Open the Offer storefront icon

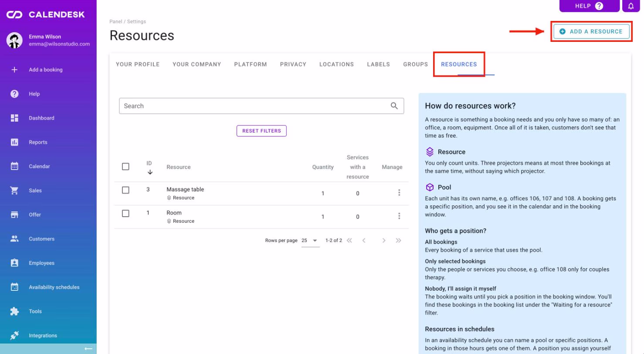pyautogui.click(x=14, y=214)
